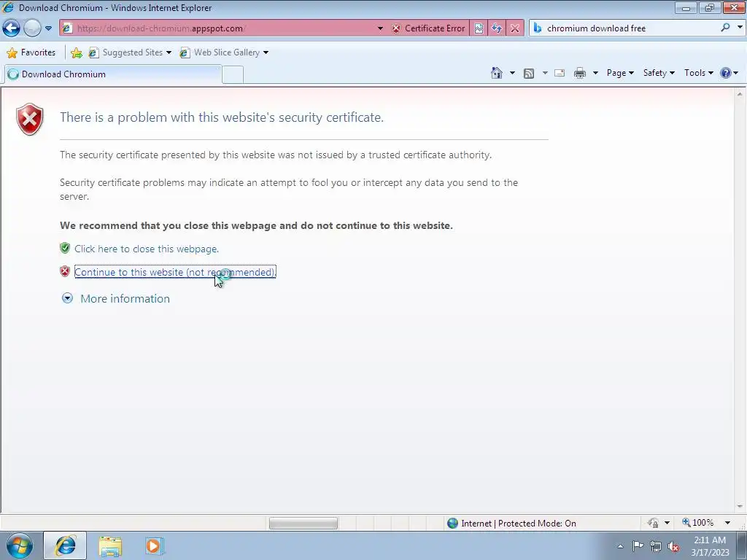Click the Certificate Error badge
This screenshot has height=560, width=747.
click(x=429, y=28)
